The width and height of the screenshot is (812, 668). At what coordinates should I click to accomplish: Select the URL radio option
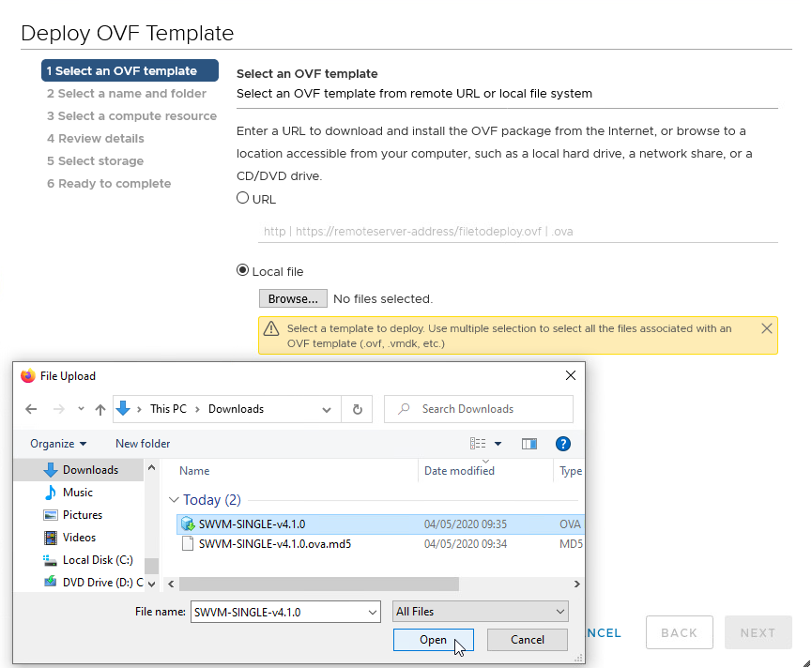243,198
